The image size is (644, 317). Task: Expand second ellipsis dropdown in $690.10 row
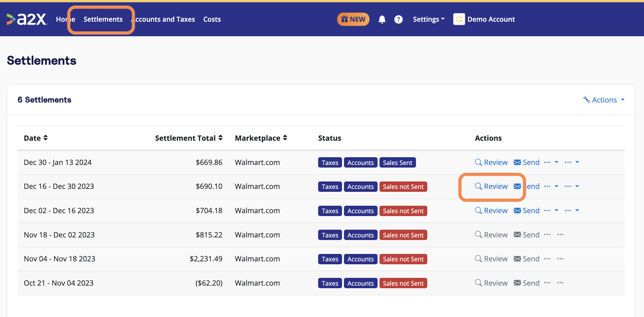572,186
